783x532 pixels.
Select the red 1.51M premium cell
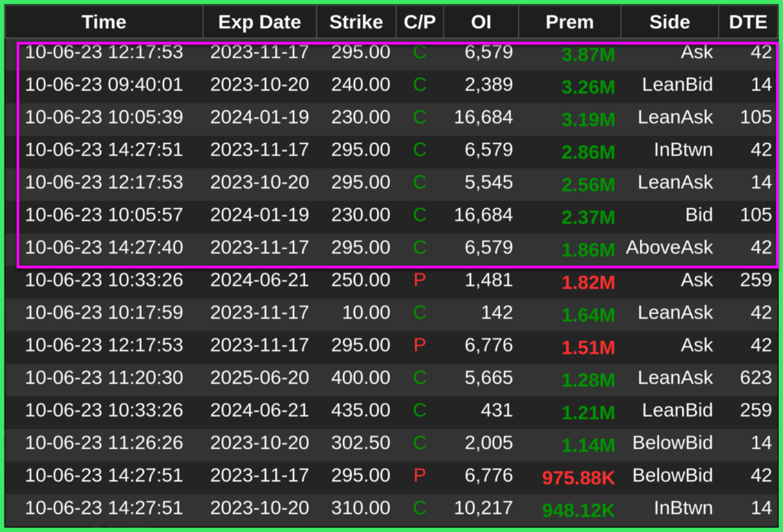point(588,347)
